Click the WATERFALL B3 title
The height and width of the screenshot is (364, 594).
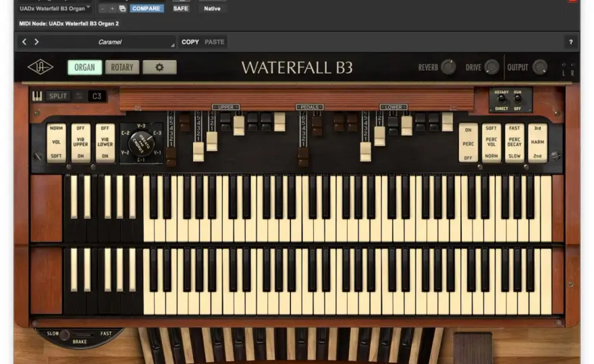297,67
